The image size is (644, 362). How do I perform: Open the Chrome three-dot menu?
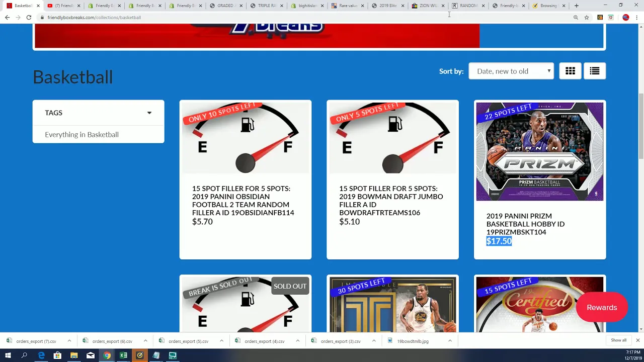637,17
